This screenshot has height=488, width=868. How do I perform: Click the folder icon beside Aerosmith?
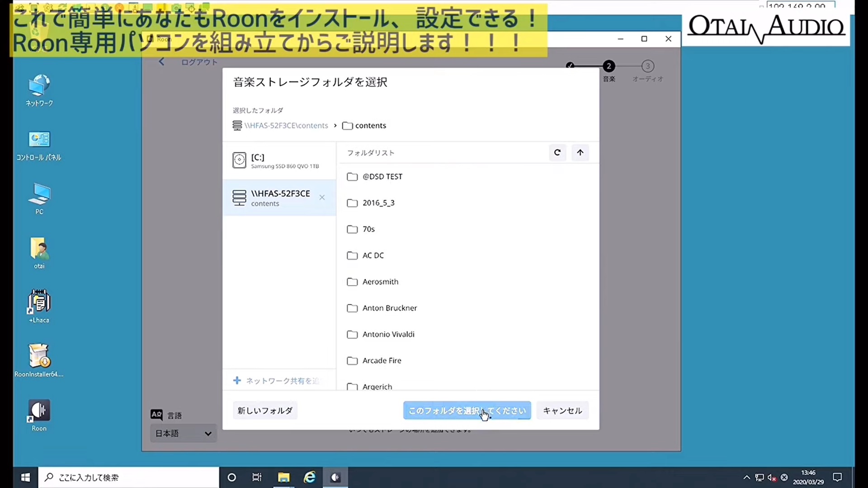[352, 282]
